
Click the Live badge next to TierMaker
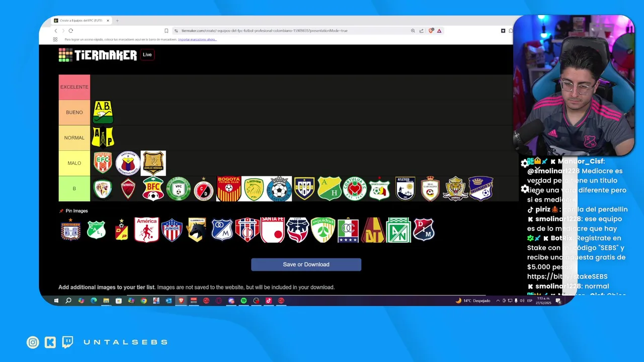click(x=147, y=55)
